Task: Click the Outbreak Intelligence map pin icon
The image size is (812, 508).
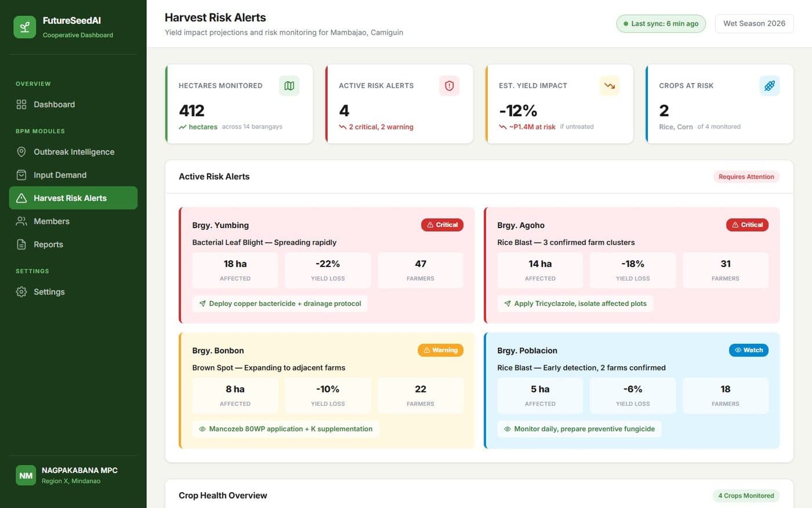Action: click(x=21, y=152)
